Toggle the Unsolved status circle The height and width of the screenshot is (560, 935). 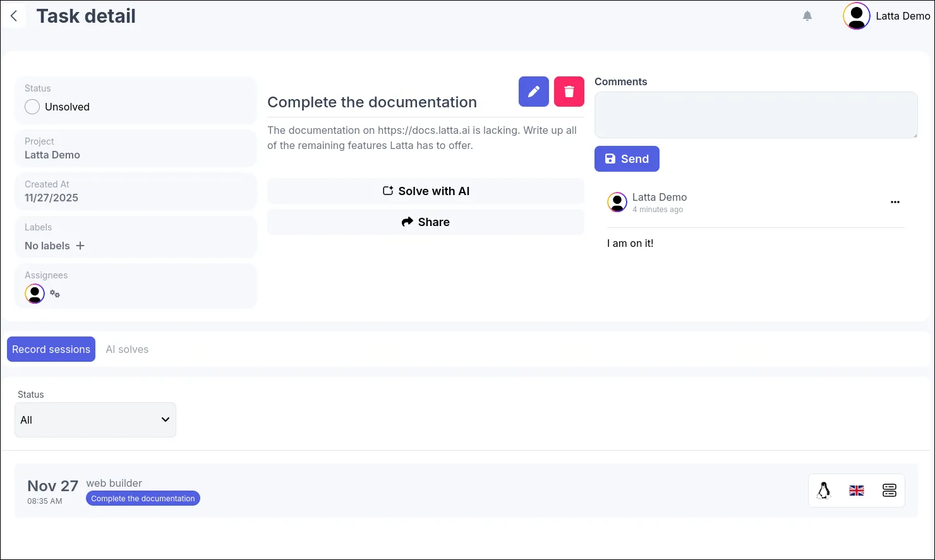(x=32, y=107)
